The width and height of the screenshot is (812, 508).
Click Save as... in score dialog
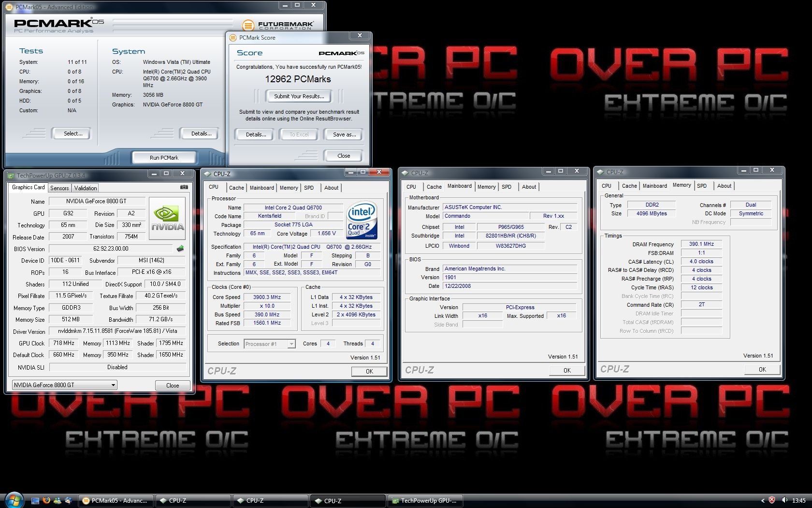coord(344,134)
